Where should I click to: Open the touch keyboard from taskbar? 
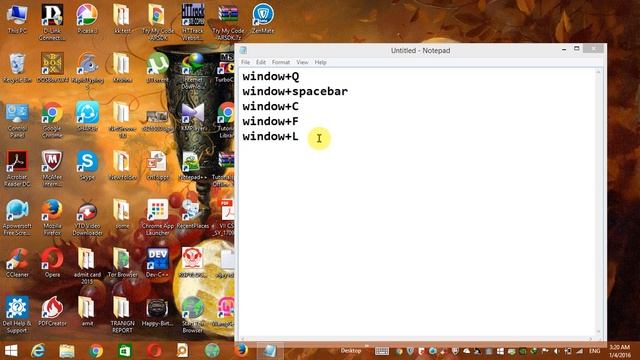[x=382, y=351]
